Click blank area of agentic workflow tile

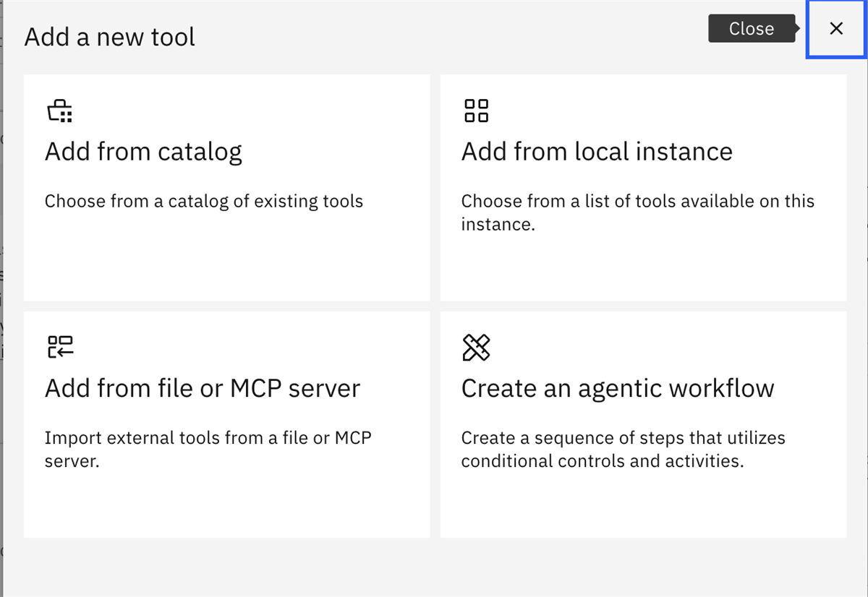point(643,506)
